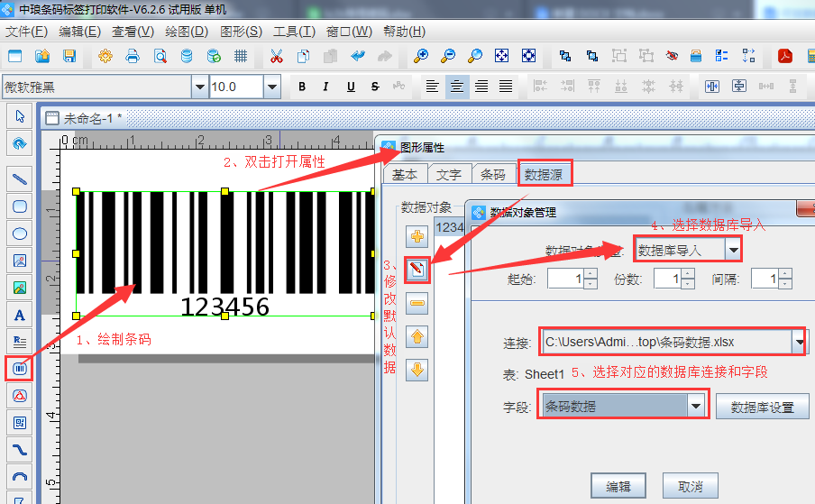Toggle italic text formatting

click(326, 87)
